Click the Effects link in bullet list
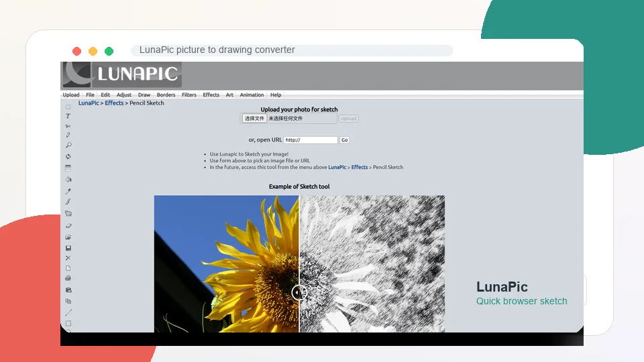Viewport: 644px width, 362px height. click(360, 167)
